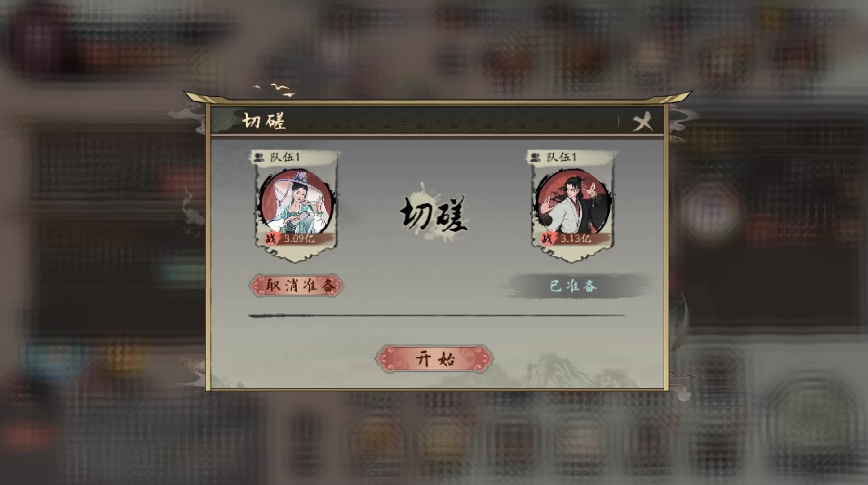The width and height of the screenshot is (868, 485).
Task: Click the right 队伍1 label
Action: pos(562,157)
